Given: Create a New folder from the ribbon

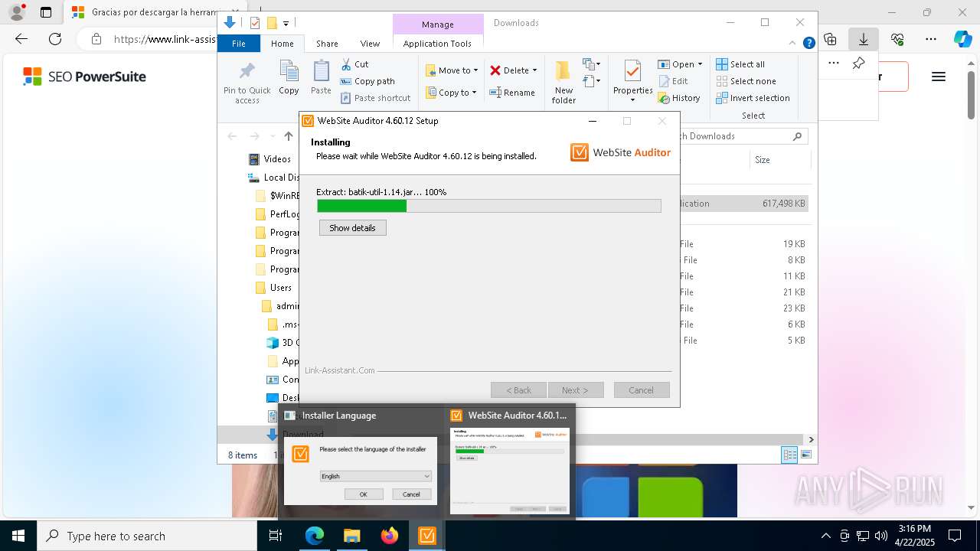Looking at the screenshot, I should [563, 83].
